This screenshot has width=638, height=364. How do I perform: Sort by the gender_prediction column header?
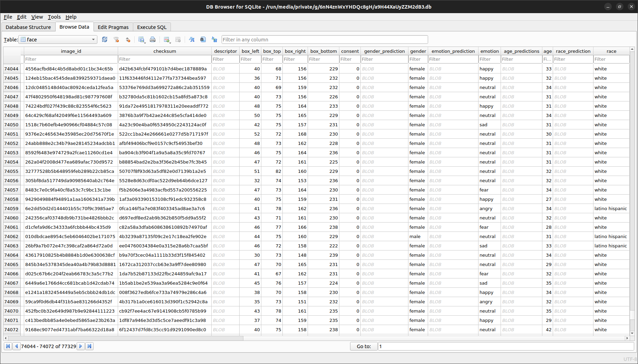click(384, 51)
